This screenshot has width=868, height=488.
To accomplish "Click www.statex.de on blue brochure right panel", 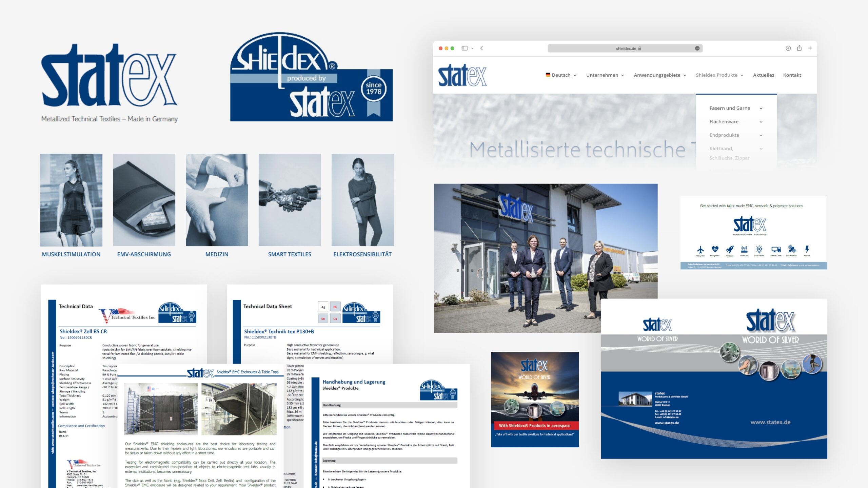I will [x=770, y=422].
